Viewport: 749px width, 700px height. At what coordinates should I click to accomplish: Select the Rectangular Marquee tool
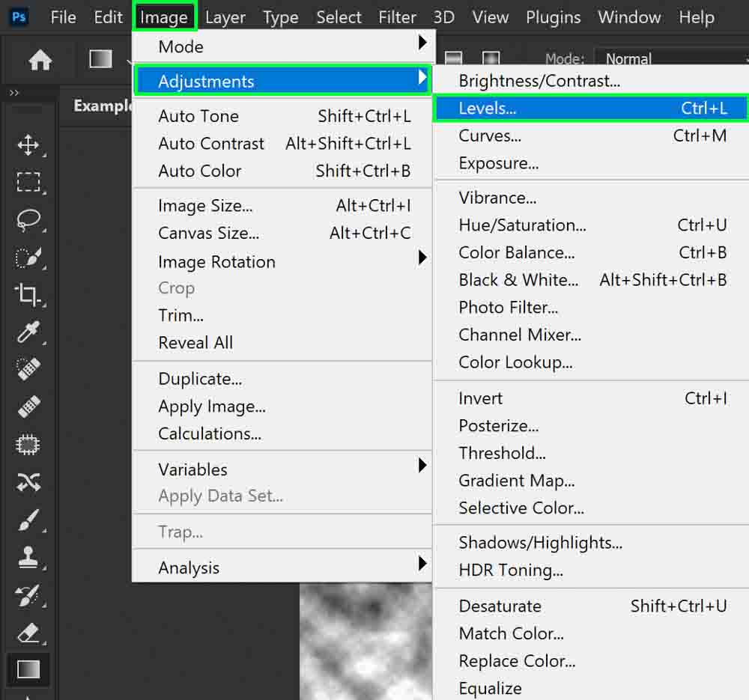coord(28,182)
